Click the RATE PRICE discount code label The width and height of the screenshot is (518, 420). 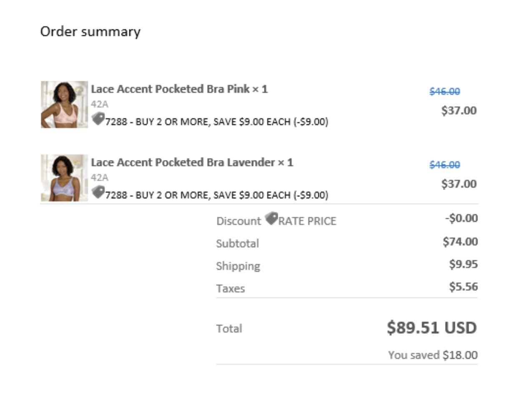click(x=307, y=221)
